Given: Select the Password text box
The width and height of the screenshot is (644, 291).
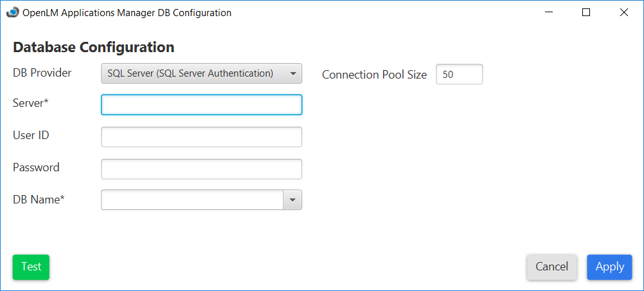Looking at the screenshot, I should [x=201, y=169].
